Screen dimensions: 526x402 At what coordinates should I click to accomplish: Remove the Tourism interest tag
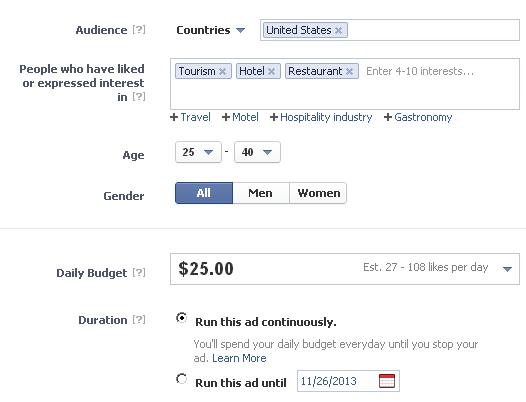point(222,71)
